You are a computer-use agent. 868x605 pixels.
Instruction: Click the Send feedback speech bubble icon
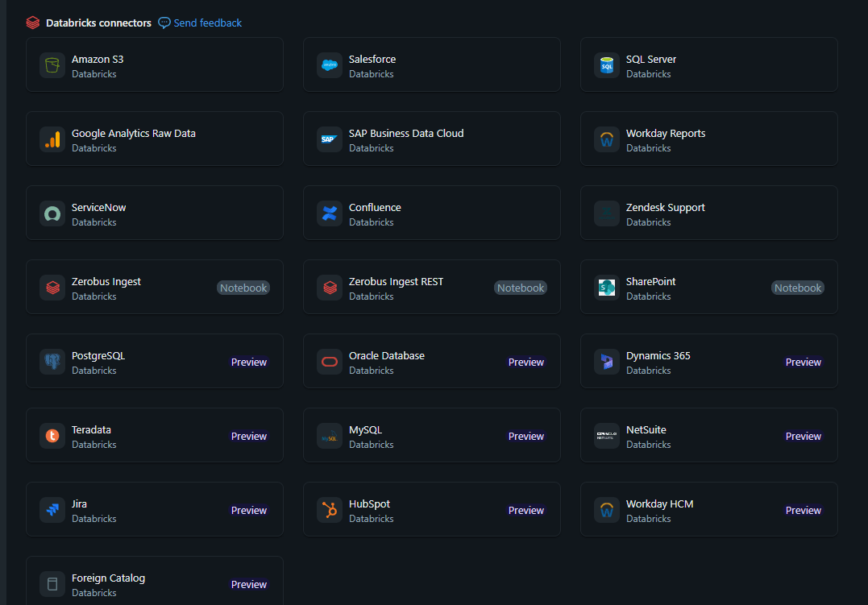[164, 23]
